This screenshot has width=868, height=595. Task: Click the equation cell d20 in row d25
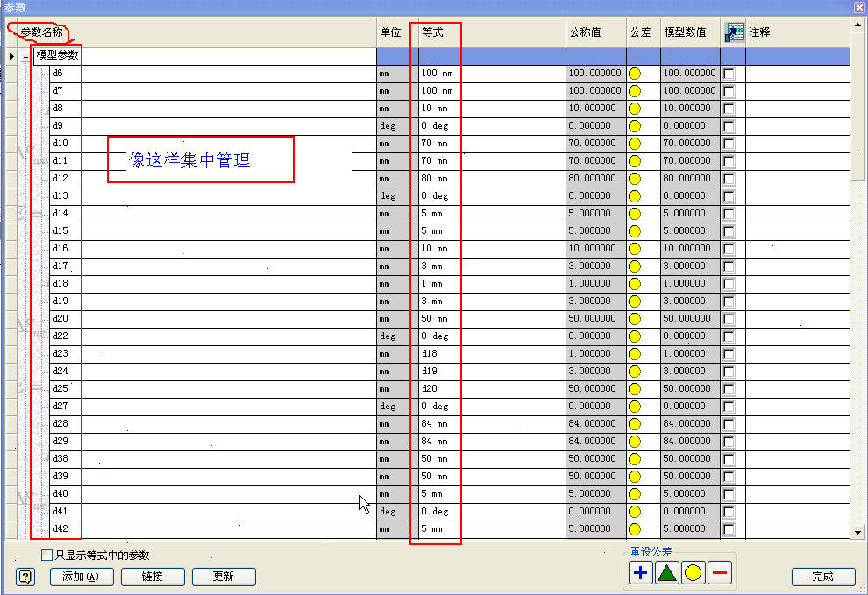(492, 388)
